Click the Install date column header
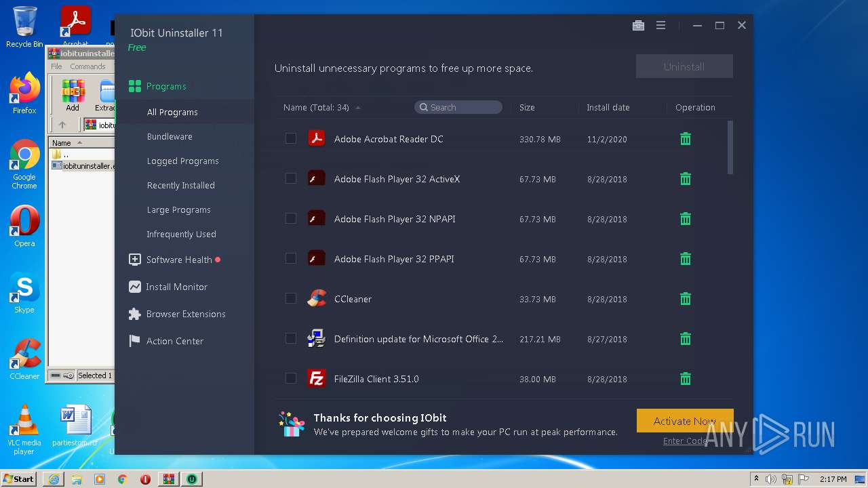The image size is (868, 488). click(608, 108)
